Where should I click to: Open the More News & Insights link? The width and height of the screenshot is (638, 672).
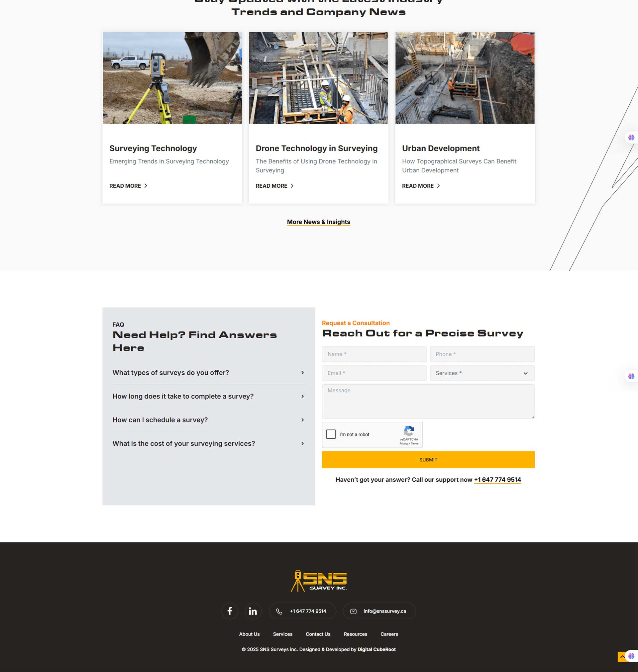click(318, 222)
